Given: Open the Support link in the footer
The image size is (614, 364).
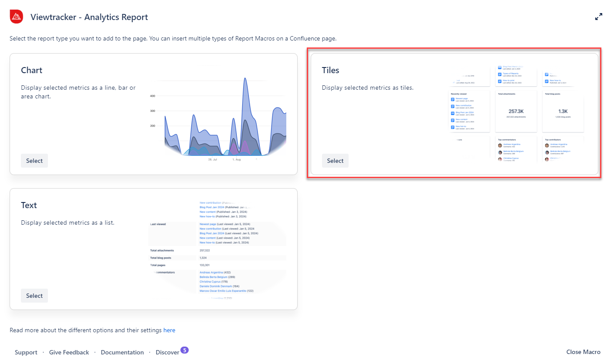Looking at the screenshot, I should click(26, 352).
